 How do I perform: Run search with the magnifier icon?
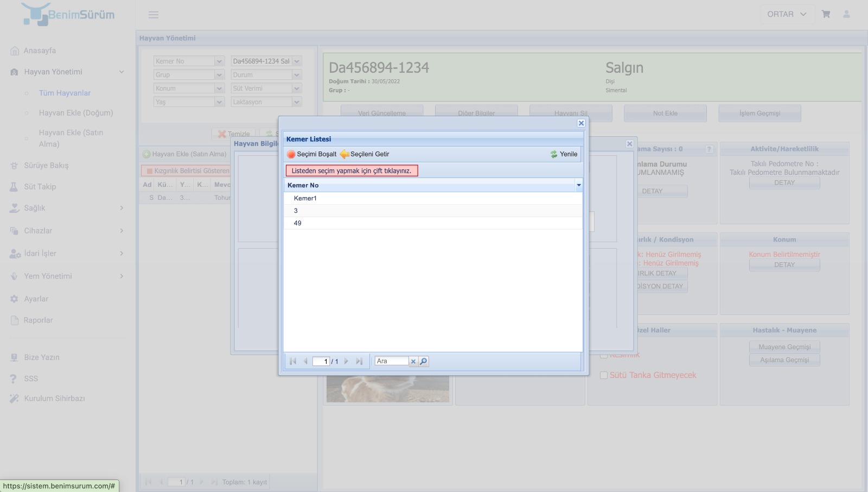[424, 361]
